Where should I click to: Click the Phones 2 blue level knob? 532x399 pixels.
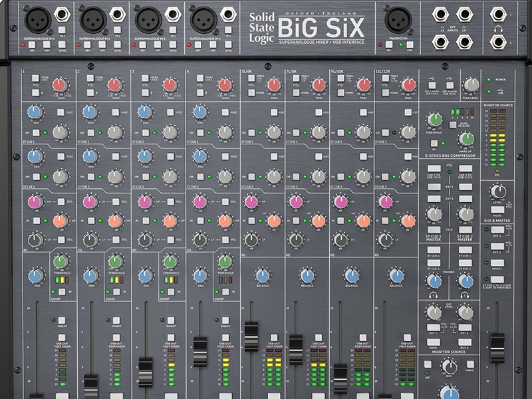click(x=466, y=281)
